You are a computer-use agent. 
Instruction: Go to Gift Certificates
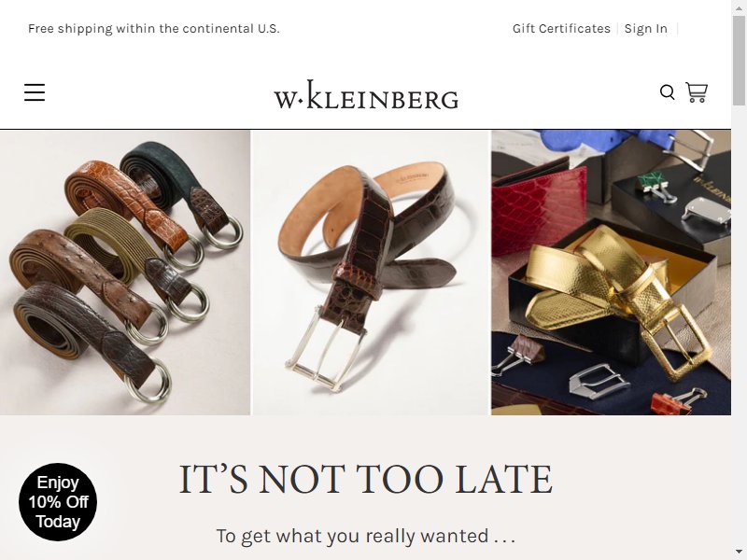click(x=561, y=29)
